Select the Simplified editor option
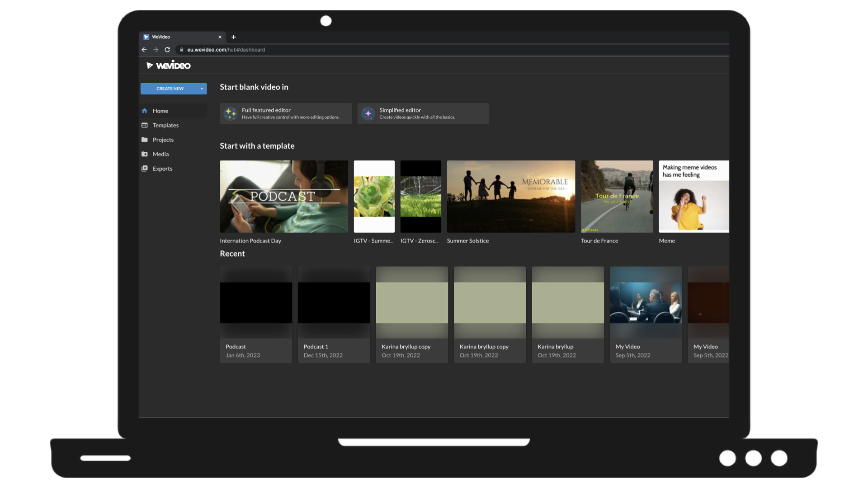 tap(423, 113)
